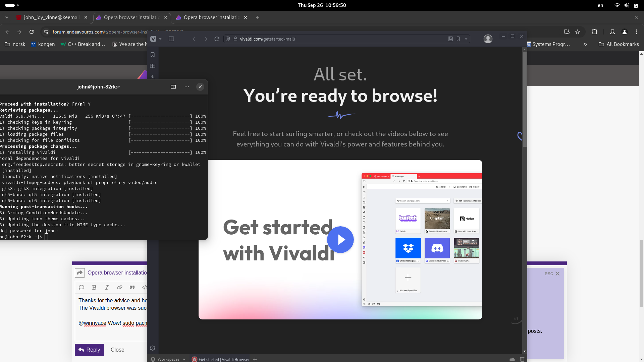The width and height of the screenshot is (644, 362).
Task: Open the kongen bookmark
Action: pyautogui.click(x=43, y=44)
